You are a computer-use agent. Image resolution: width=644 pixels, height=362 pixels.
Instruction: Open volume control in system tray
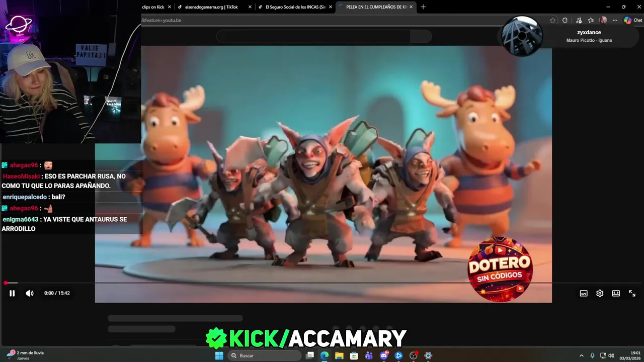click(611, 355)
